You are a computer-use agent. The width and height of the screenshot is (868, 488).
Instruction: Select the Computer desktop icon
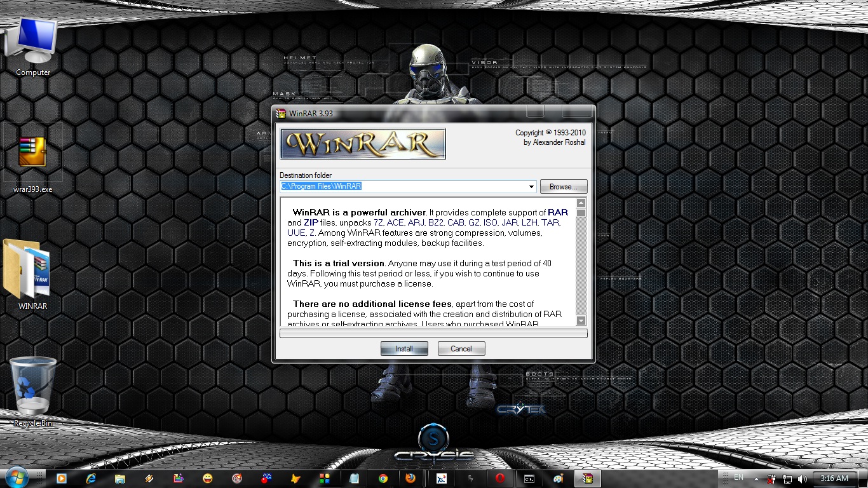(32, 47)
